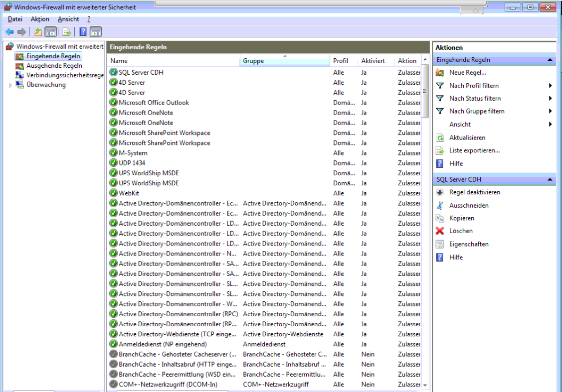Toggle the show/hide action pane toolbar button
Screen dimensions: 562x392
[x=96, y=32]
